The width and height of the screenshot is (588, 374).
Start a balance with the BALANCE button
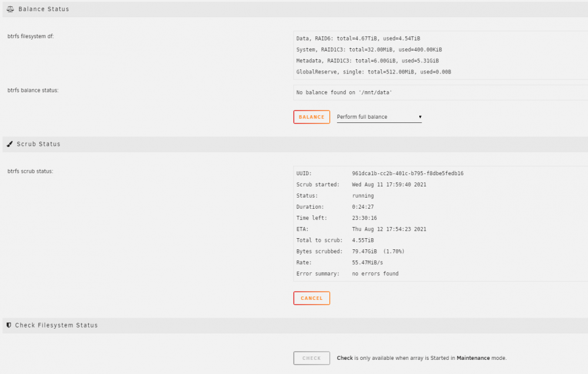coord(312,117)
